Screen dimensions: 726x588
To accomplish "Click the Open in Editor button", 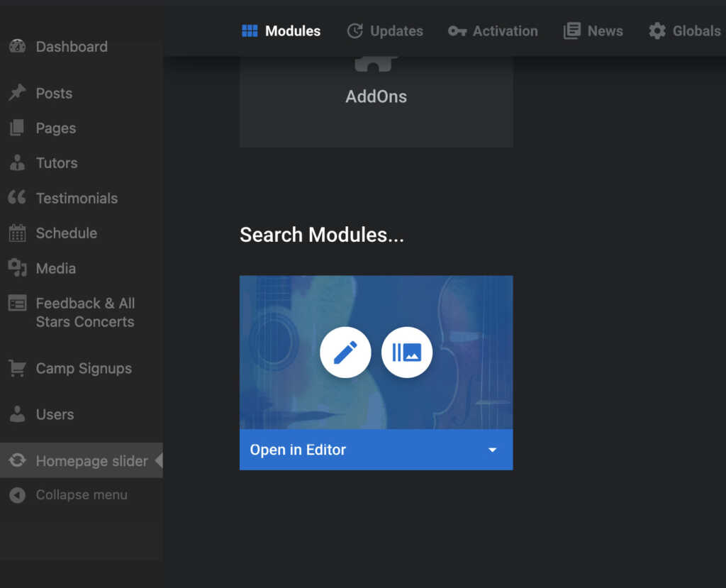I will (376, 450).
